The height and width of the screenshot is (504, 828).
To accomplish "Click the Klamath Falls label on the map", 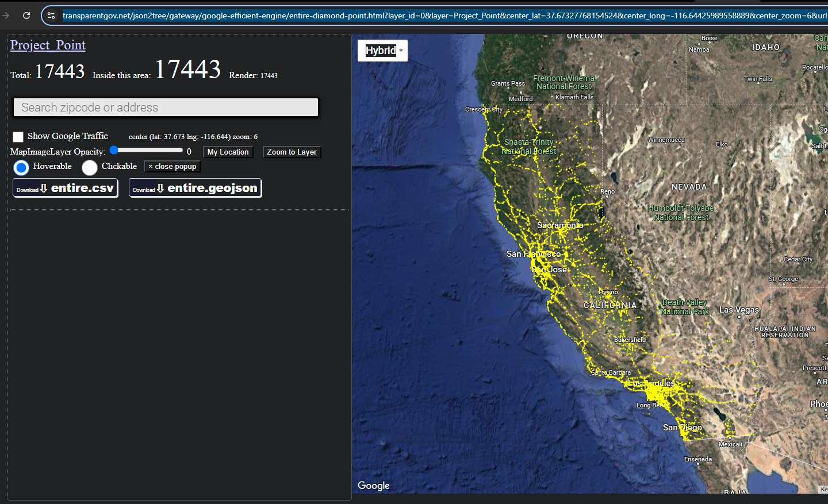I will pyautogui.click(x=574, y=97).
